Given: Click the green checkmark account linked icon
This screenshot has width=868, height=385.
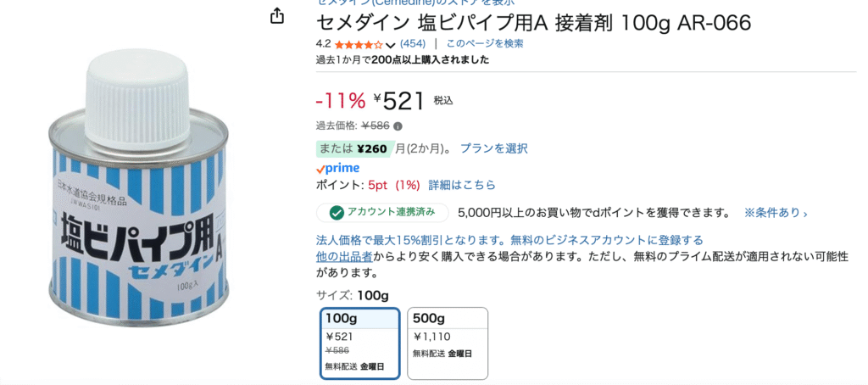Looking at the screenshot, I should tap(336, 213).
